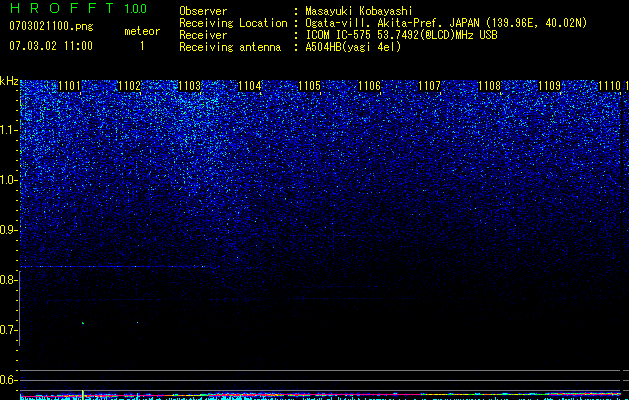
Task: Click the kHz axis unit label
Action: (x=9, y=81)
